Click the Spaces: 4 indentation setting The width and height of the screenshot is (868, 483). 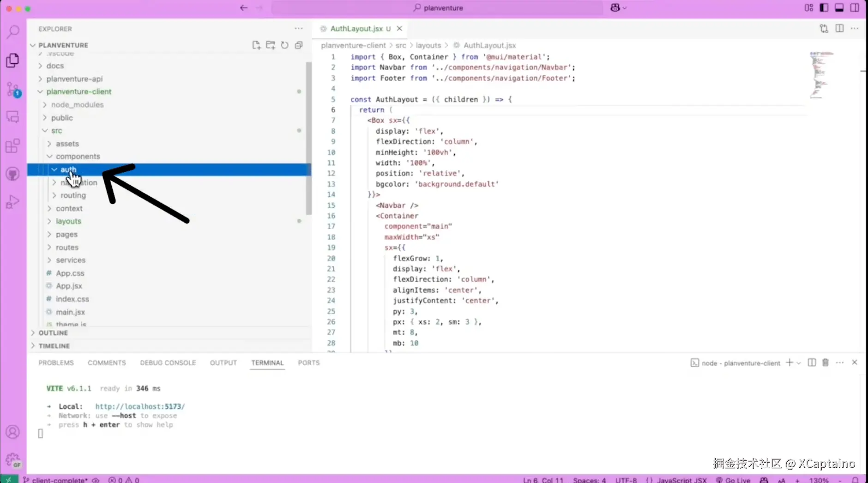[x=589, y=480]
